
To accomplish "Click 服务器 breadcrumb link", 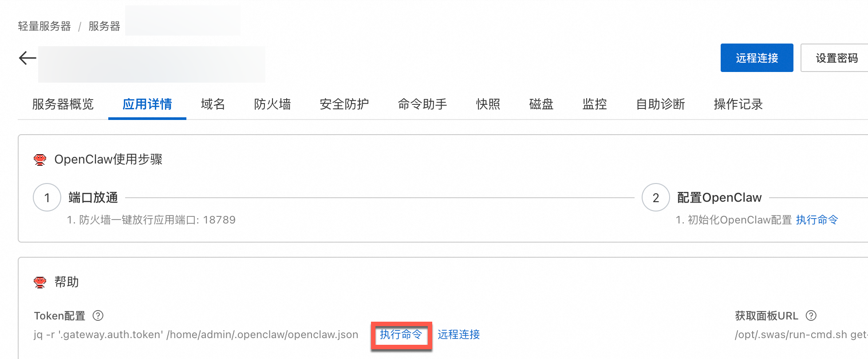I will click(x=104, y=26).
